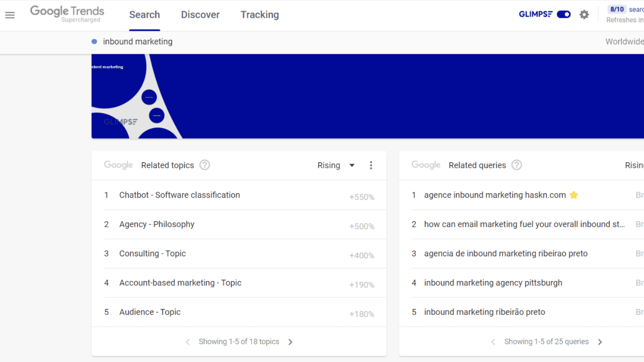Open Related topics three-dot options menu
Image resolution: width=644 pixels, height=362 pixels.
[x=371, y=165]
